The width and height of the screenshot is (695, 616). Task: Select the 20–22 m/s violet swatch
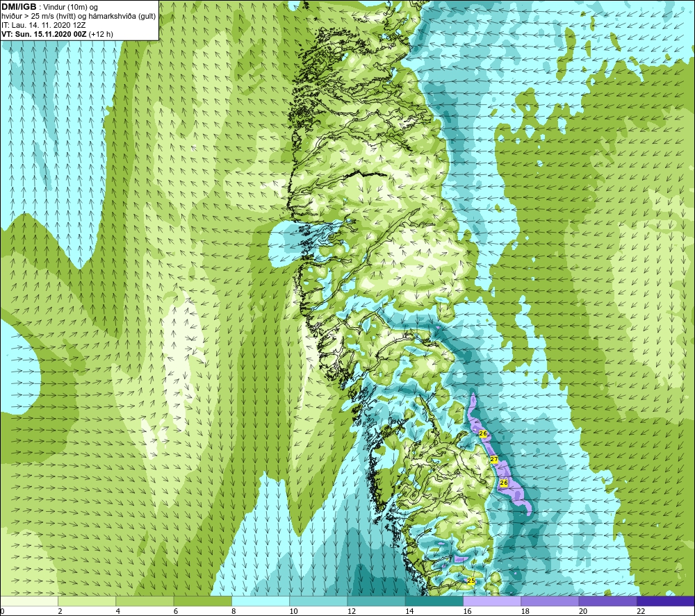(x=608, y=601)
